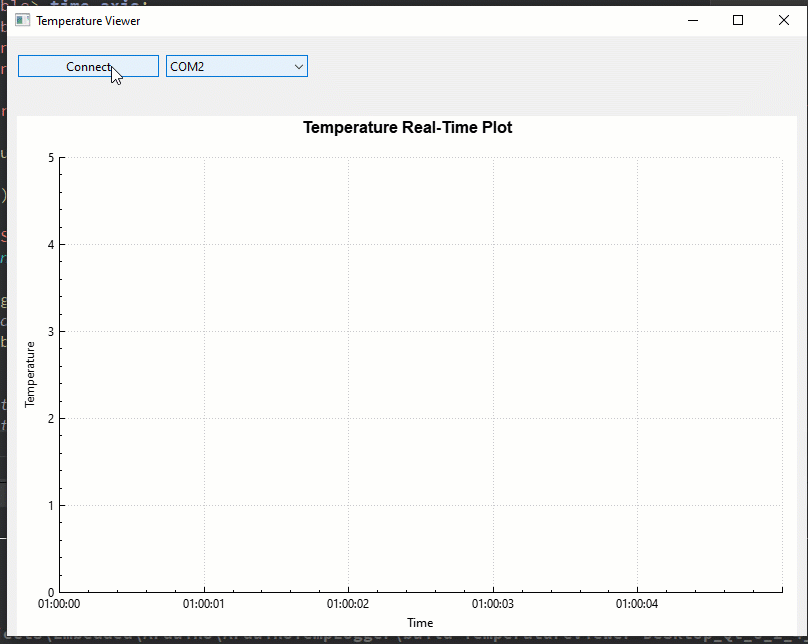Close the Temperature Viewer window
Viewport: 808px width, 644px height.
coord(784,20)
